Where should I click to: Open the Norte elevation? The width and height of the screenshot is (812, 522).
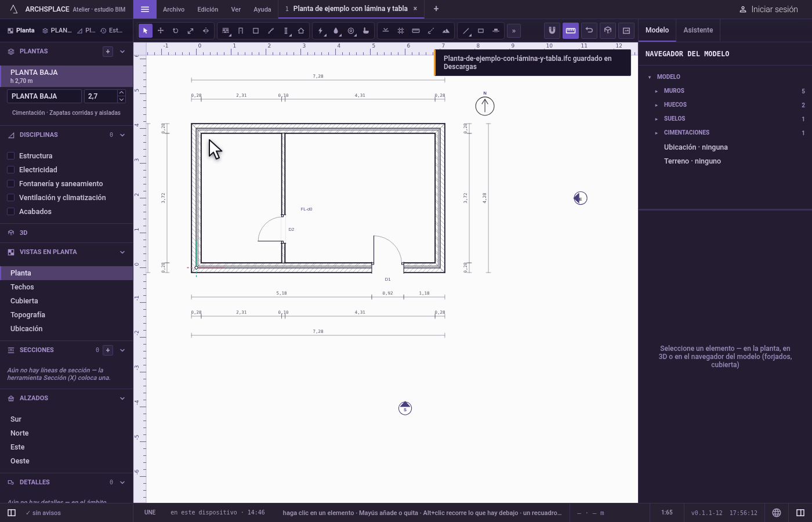tap(67, 433)
